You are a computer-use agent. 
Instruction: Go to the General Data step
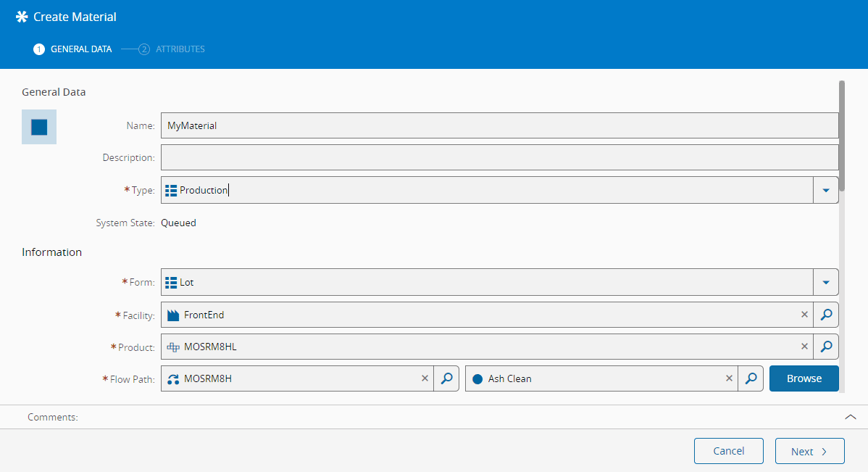(x=73, y=49)
